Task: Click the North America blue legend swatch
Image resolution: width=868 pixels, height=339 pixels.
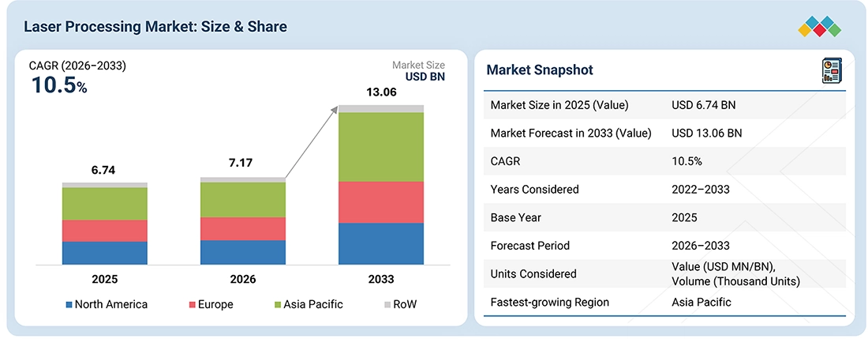Action: point(69,305)
